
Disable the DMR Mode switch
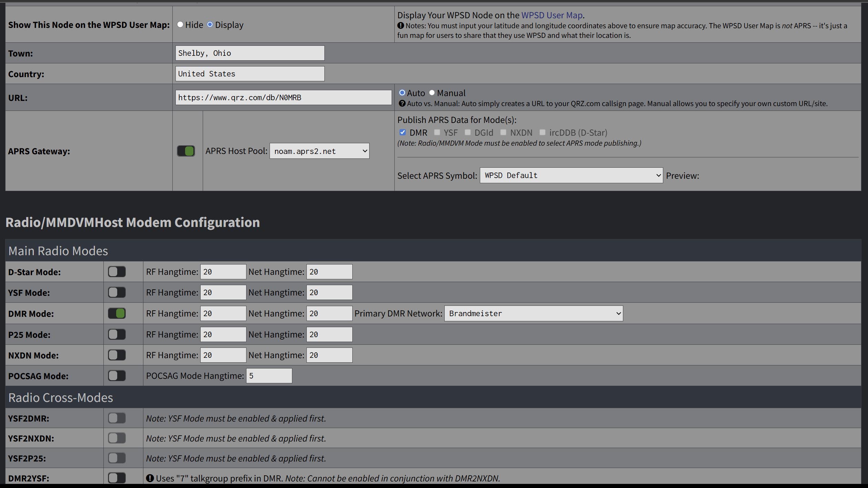117,313
